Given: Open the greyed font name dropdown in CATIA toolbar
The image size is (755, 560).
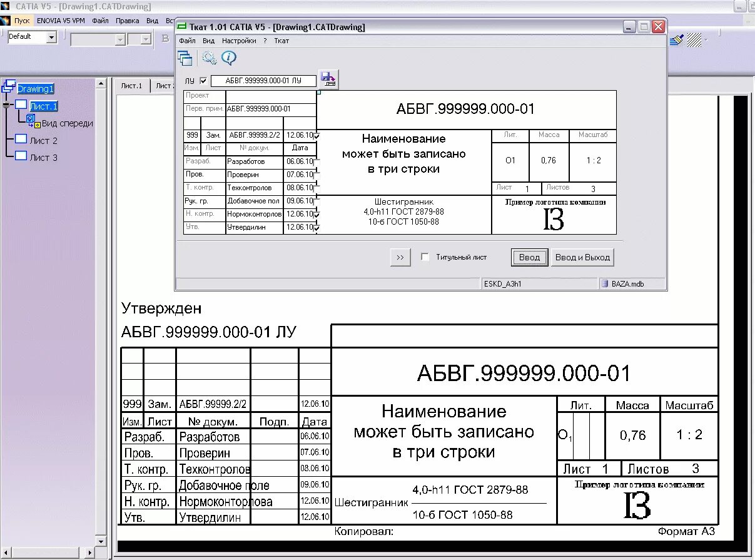Looking at the screenshot, I should [x=120, y=39].
